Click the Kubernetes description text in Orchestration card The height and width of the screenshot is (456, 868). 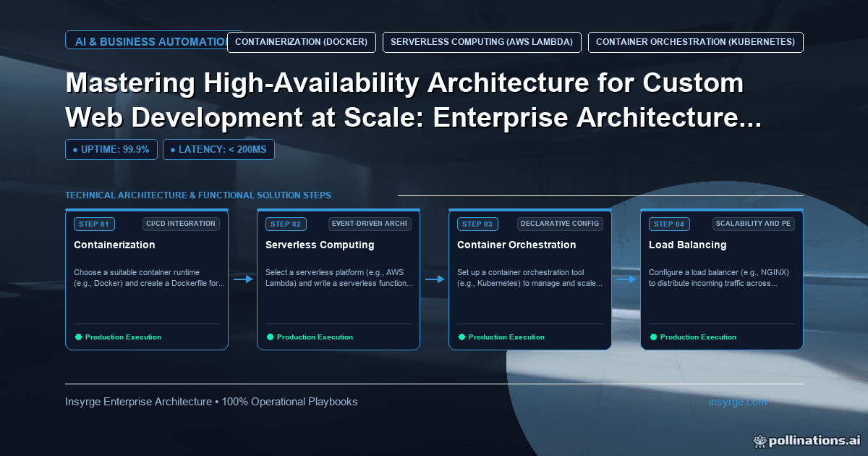pyautogui.click(x=530, y=279)
